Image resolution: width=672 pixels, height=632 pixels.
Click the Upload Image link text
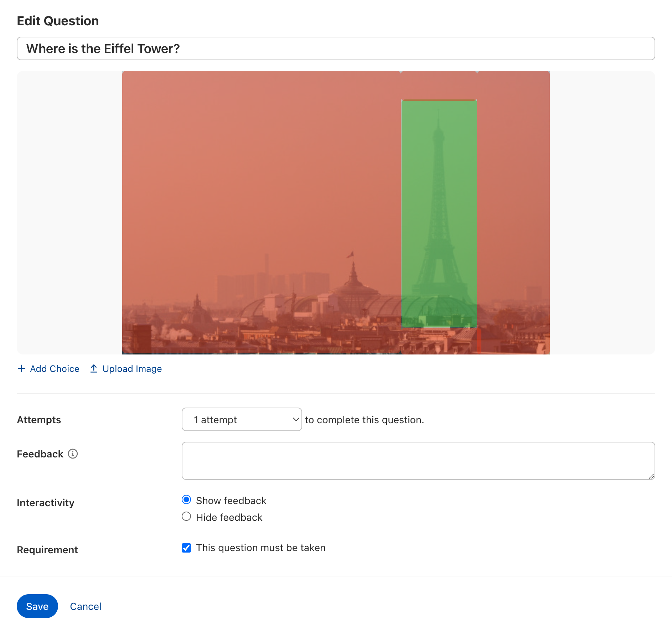point(132,369)
